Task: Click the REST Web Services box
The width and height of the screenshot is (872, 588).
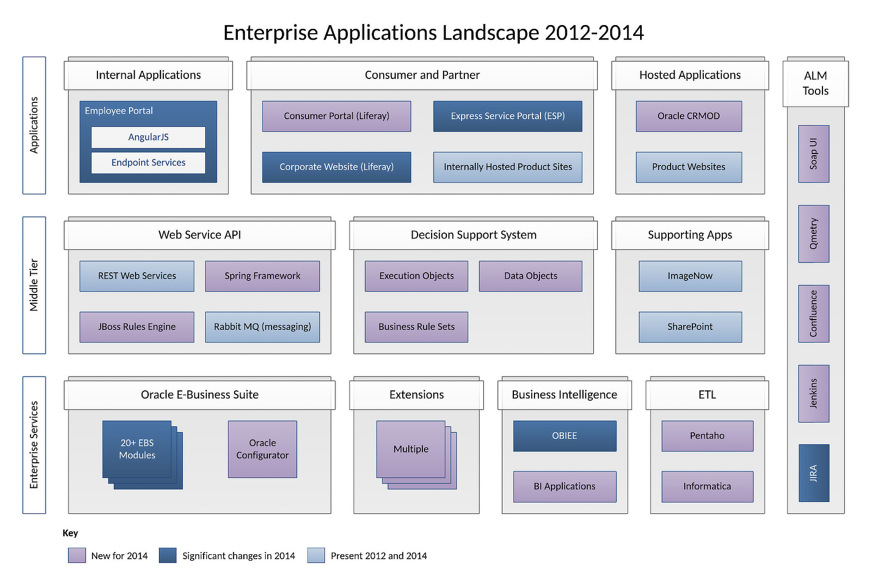Action: 137,276
